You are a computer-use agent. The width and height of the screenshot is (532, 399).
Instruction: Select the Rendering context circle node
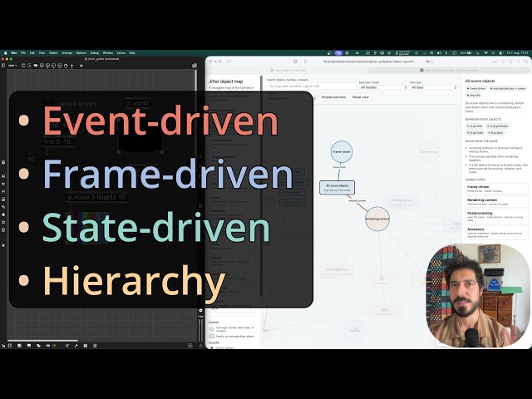pyautogui.click(x=377, y=219)
